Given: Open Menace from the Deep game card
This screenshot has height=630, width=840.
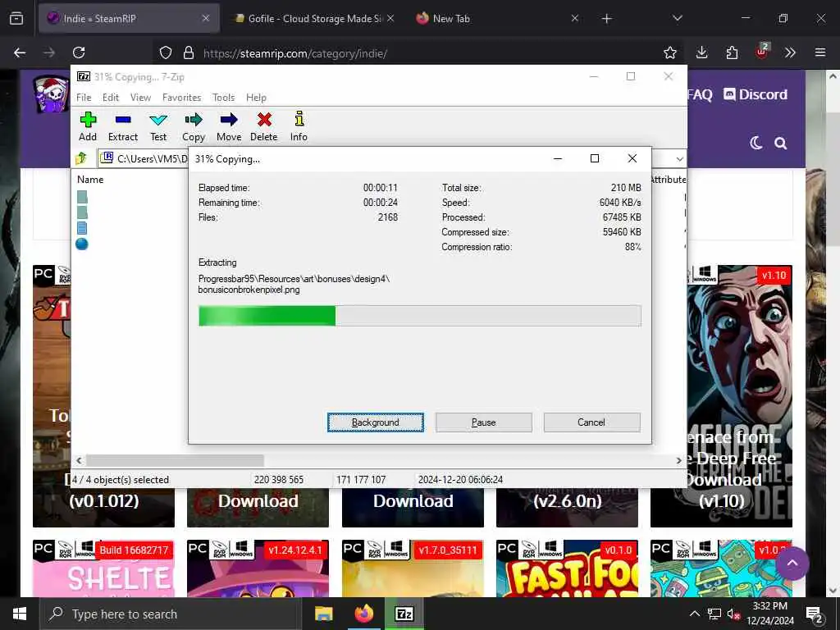Looking at the screenshot, I should (740, 396).
